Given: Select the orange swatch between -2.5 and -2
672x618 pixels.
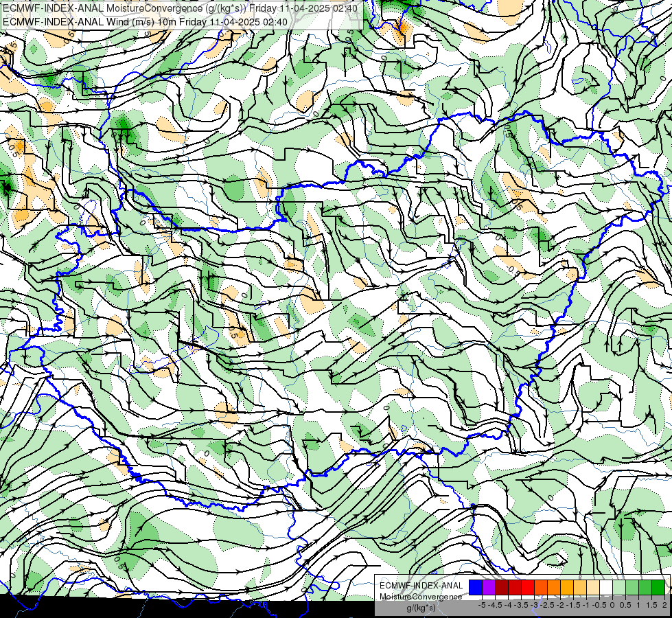Looking at the screenshot, I should pos(554,587).
